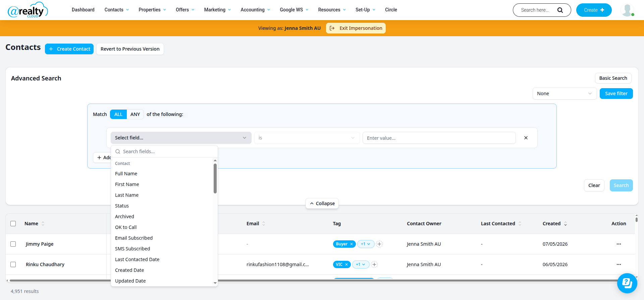Go to Dashboard in top nav
This screenshot has height=300, width=644.
tap(83, 10)
